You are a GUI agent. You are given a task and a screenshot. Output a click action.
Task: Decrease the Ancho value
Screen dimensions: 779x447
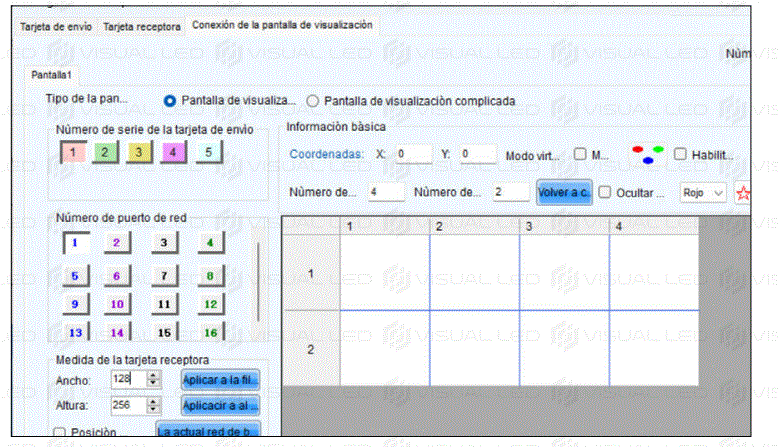pos(154,384)
